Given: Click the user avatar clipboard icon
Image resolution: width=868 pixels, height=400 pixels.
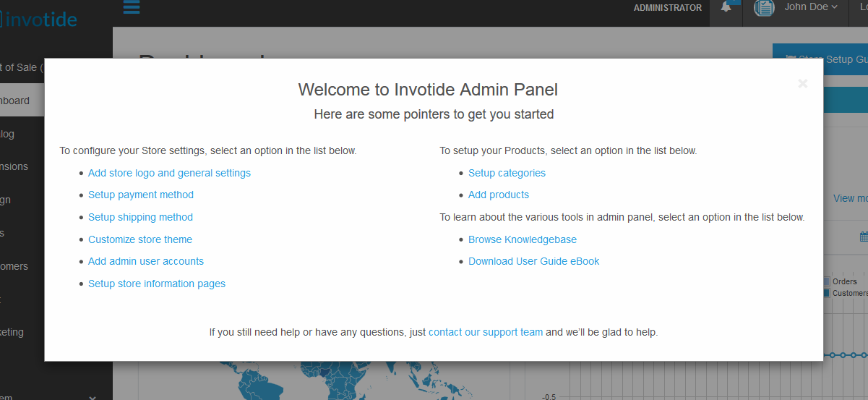Looking at the screenshot, I should pos(764,8).
